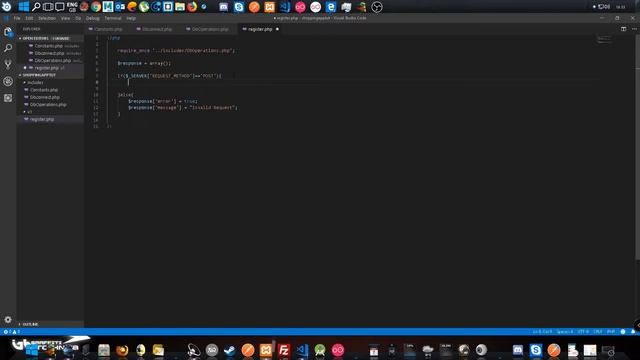Switch to the Constants.php editor tab
Image resolution: width=640 pixels, height=360 pixels.
click(108, 29)
